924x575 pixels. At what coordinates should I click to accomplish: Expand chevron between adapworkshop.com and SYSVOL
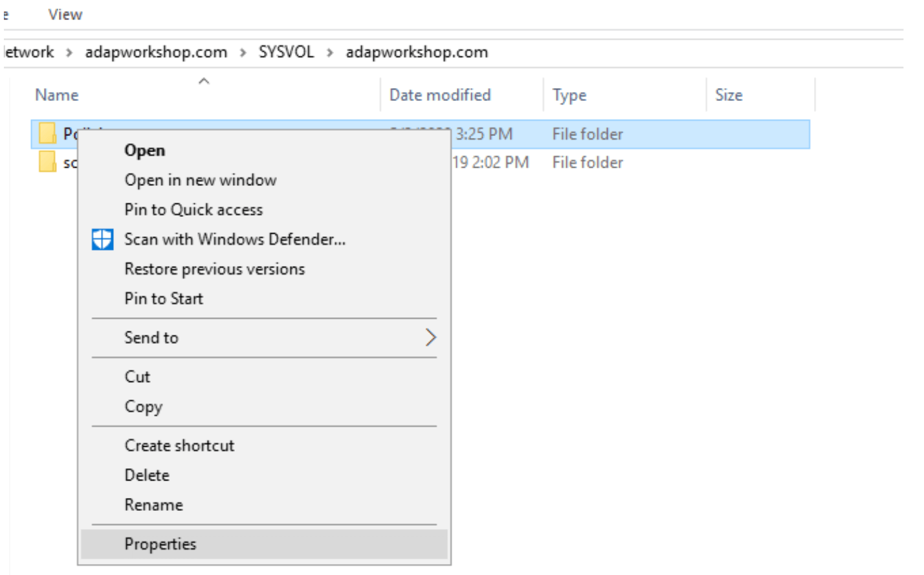pos(243,52)
